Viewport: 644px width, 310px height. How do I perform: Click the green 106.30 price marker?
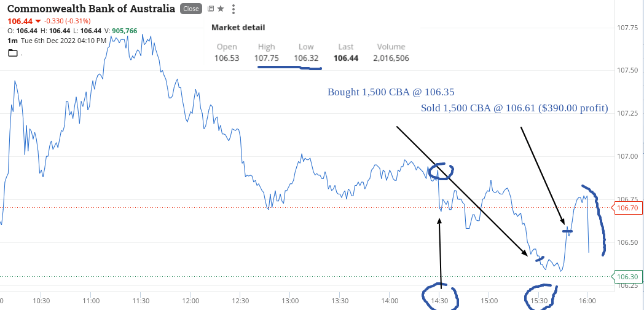(627, 277)
